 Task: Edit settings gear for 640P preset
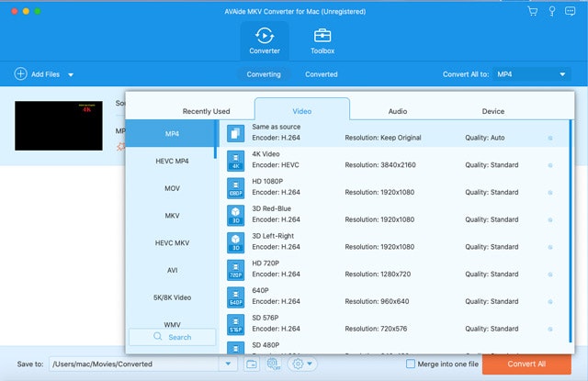point(550,302)
